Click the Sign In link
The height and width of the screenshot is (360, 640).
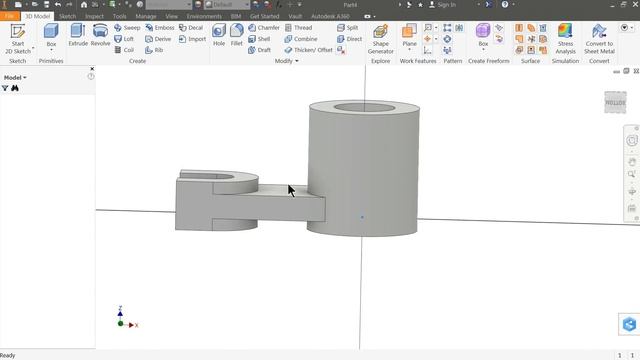pos(442,4)
